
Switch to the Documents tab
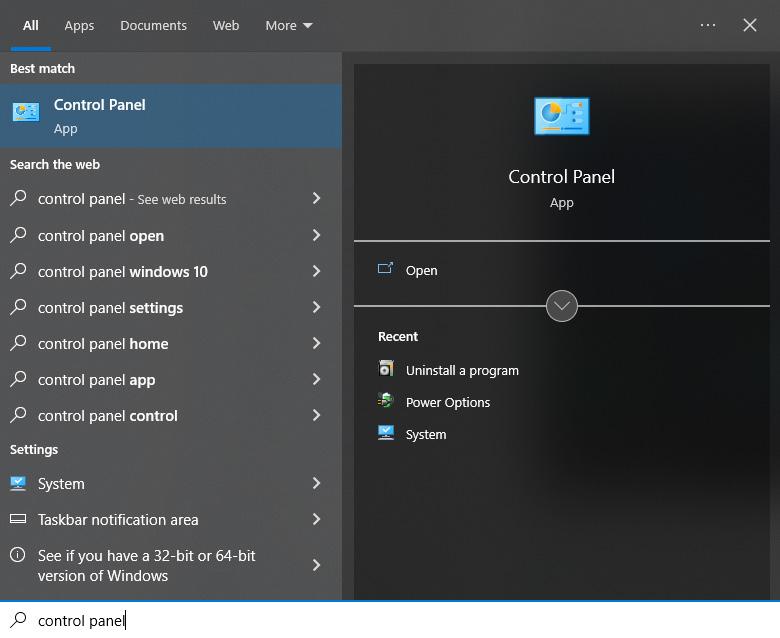(153, 25)
